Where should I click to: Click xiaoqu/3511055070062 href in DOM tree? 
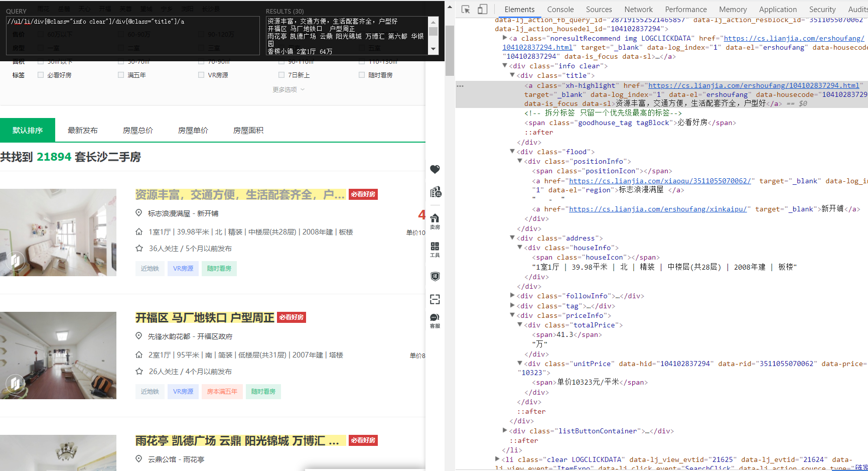click(660, 181)
